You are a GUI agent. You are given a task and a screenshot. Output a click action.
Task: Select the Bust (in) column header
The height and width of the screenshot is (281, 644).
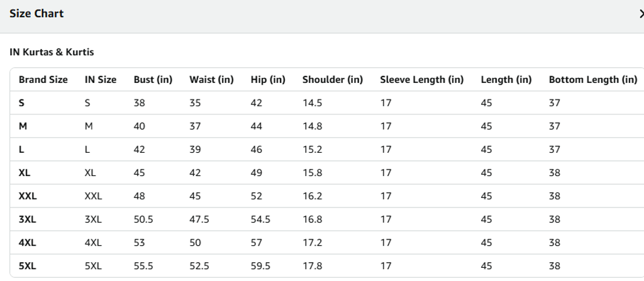153,80
